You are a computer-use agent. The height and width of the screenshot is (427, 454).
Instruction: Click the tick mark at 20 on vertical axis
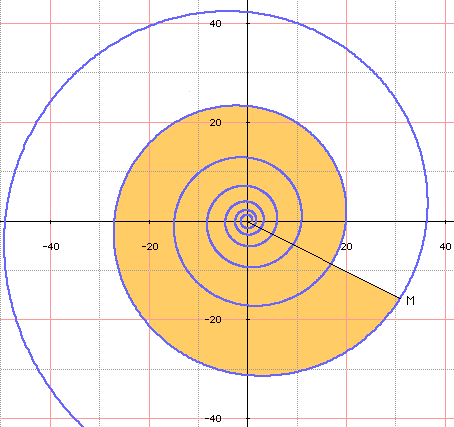click(x=247, y=123)
